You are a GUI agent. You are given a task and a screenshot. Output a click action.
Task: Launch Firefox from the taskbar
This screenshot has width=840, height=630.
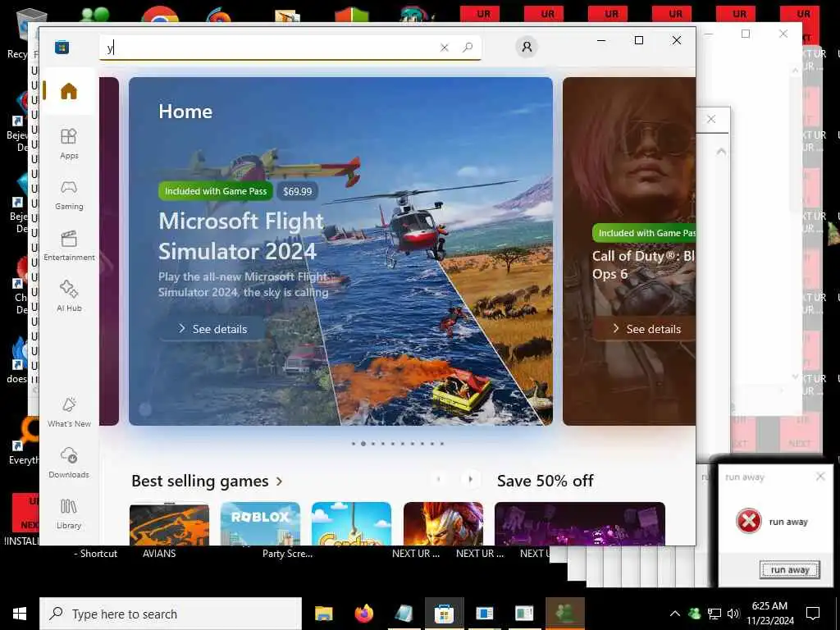(363, 614)
